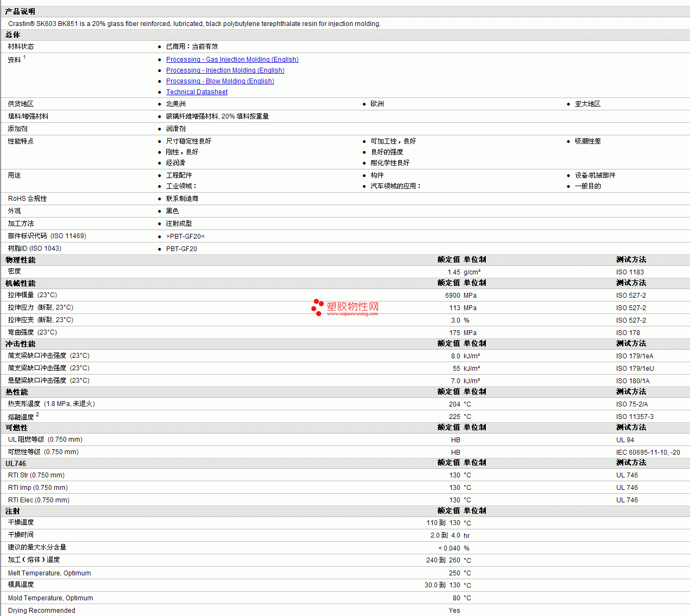
Task: Click heat deflection value 204
Action: [454, 404]
